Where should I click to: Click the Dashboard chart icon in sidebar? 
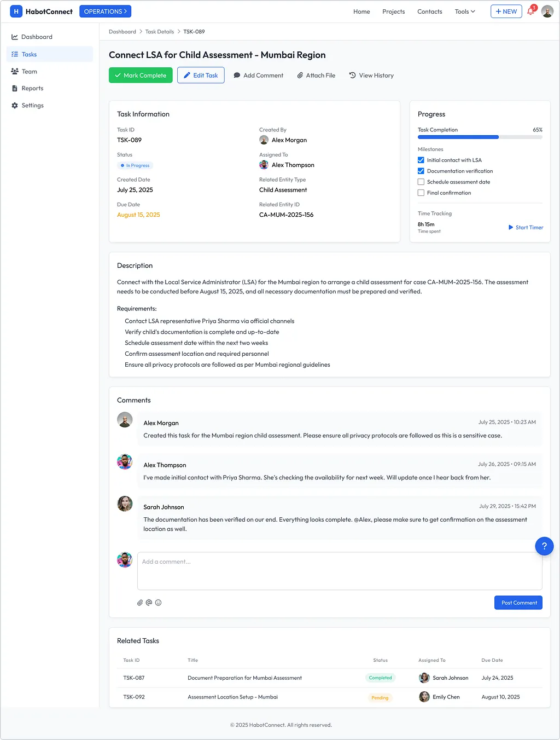tap(15, 37)
